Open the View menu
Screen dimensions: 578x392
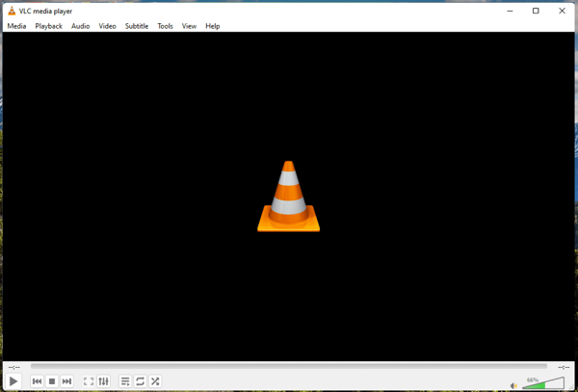click(x=189, y=26)
